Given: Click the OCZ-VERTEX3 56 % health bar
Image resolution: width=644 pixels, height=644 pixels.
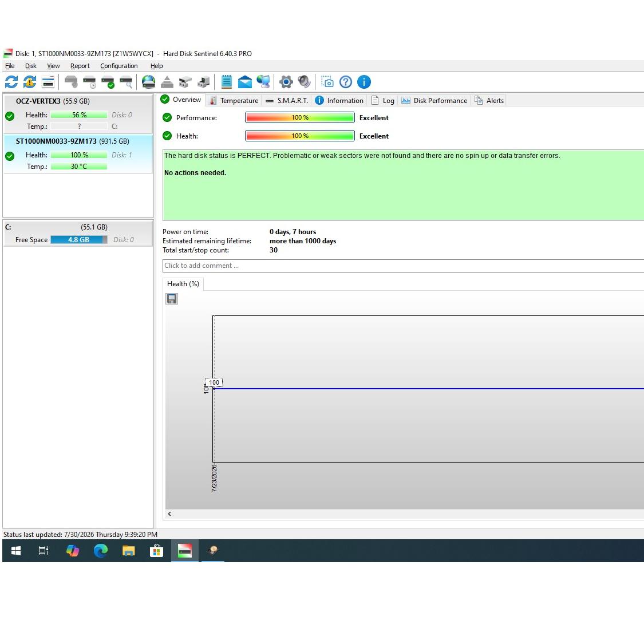Looking at the screenshot, I should coord(79,115).
